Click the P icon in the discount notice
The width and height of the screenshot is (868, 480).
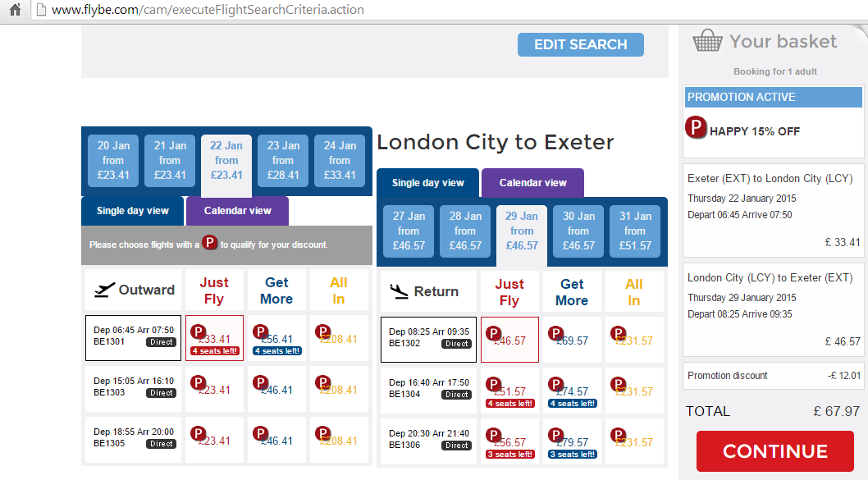209,243
